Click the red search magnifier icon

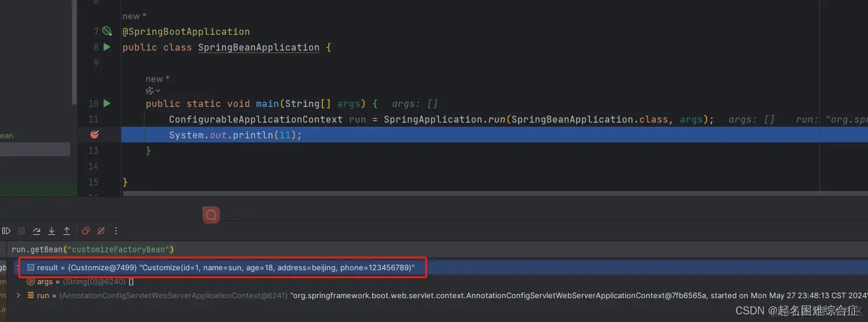point(211,215)
